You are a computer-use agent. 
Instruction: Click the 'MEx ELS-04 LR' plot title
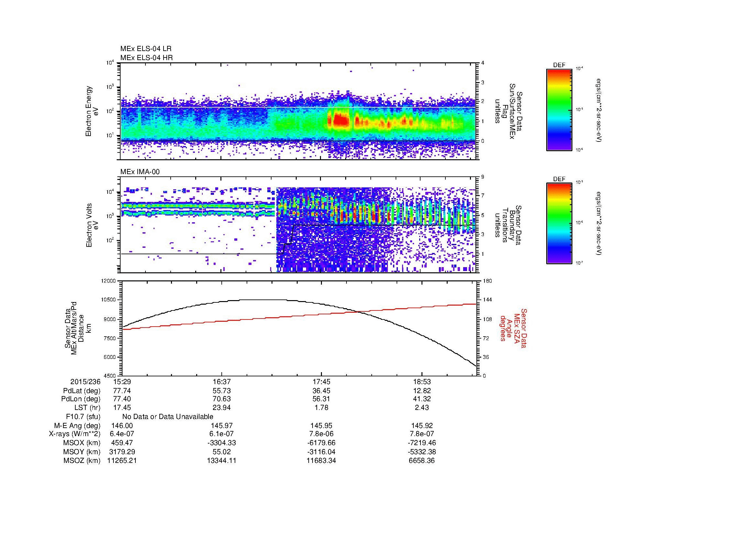[145, 49]
